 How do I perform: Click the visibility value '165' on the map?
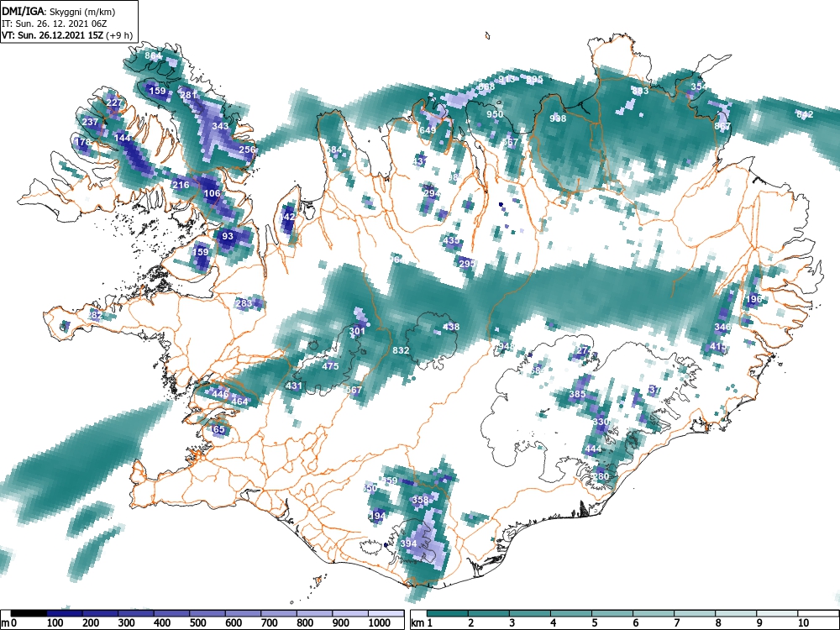217,429
